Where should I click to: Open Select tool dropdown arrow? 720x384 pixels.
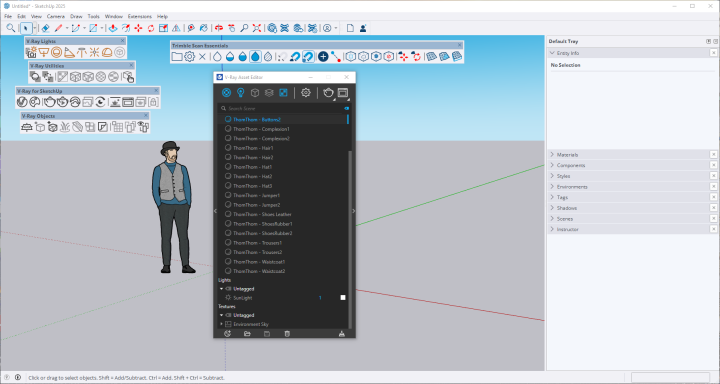[x=35, y=28]
